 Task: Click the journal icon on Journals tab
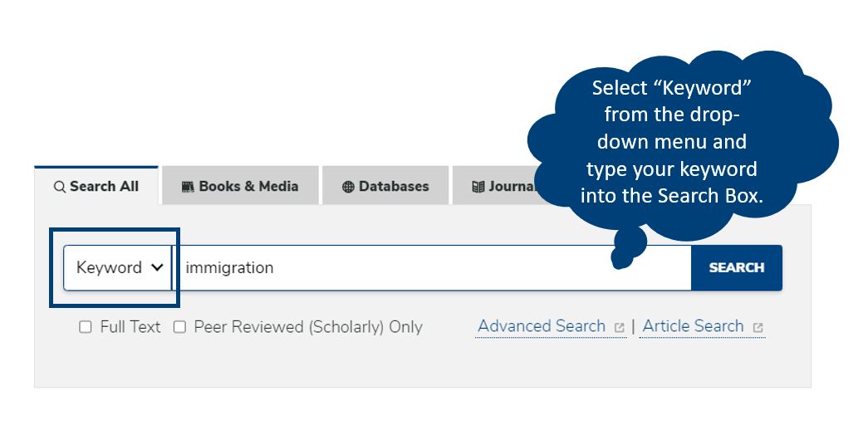478,187
